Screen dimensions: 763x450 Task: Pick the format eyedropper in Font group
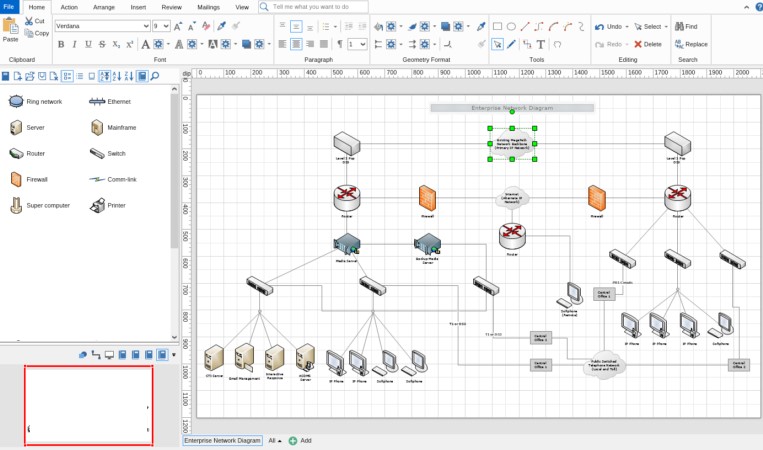pyautogui.click(x=221, y=26)
